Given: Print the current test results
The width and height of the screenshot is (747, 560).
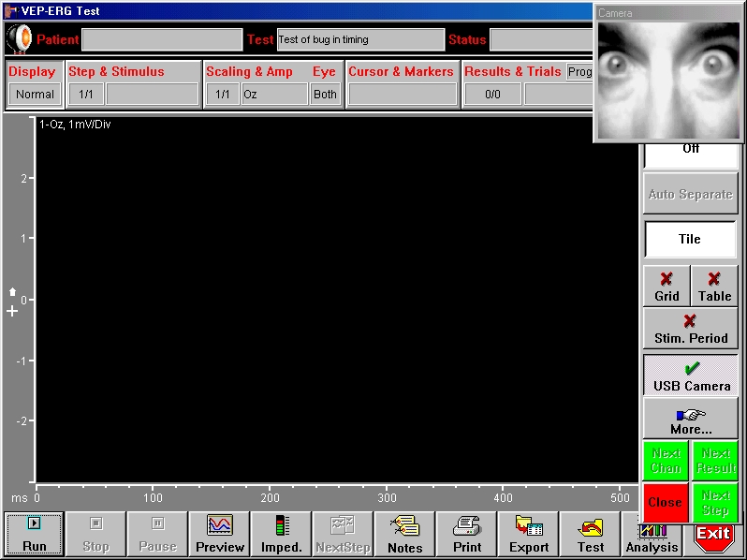Looking at the screenshot, I should click(x=466, y=534).
